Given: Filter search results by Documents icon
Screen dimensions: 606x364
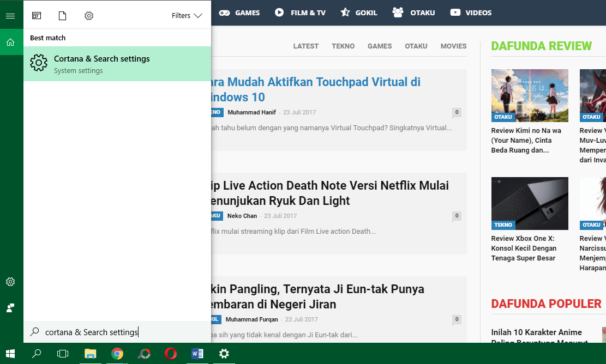Looking at the screenshot, I should [63, 16].
